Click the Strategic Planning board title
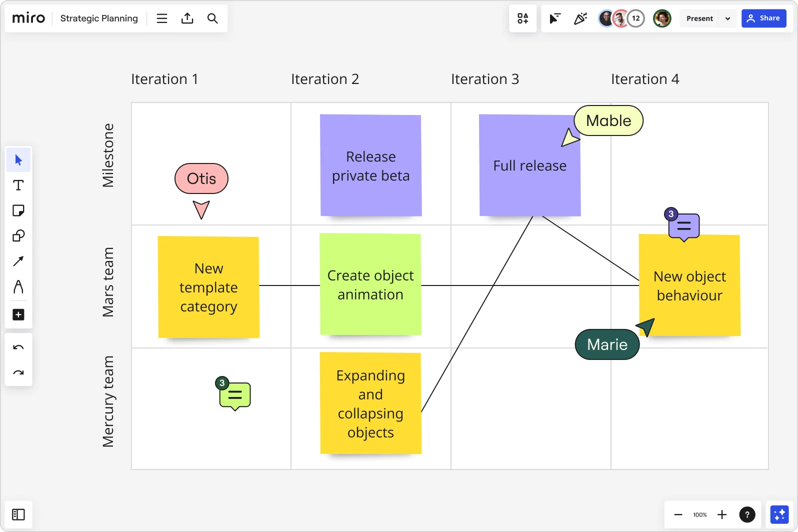This screenshot has height=532, width=798. coord(99,18)
